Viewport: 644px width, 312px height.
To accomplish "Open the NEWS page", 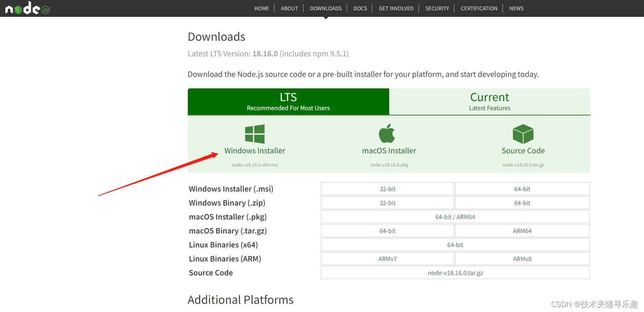I will [517, 8].
